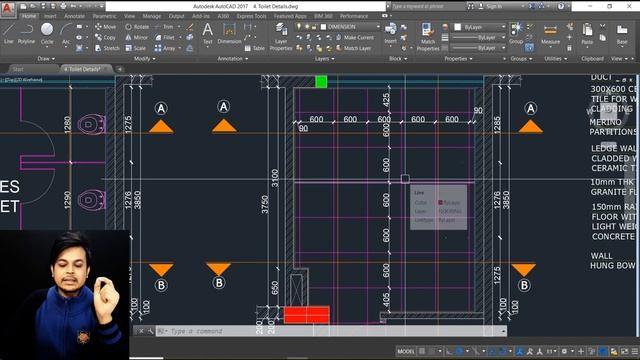The width and height of the screenshot is (640, 360).
Task: Insert a Table from Annotation panel
Action: 254,48
